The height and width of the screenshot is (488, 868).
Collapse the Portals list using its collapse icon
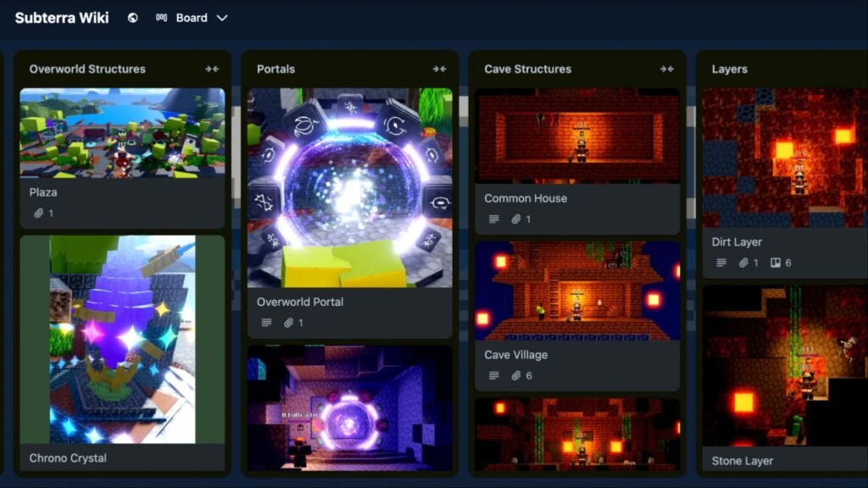440,69
